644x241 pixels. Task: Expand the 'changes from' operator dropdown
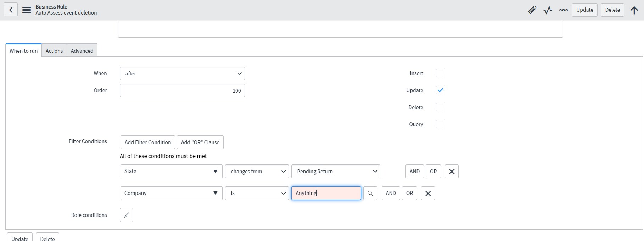[257, 172]
